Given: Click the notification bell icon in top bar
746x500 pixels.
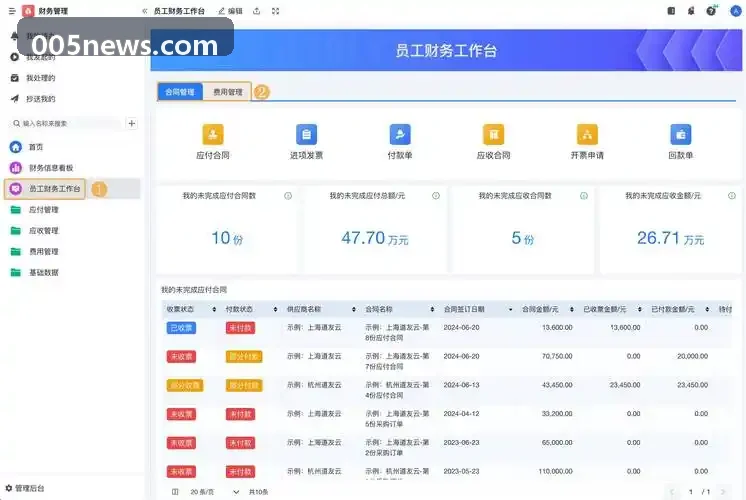Looking at the screenshot, I should [691, 11].
